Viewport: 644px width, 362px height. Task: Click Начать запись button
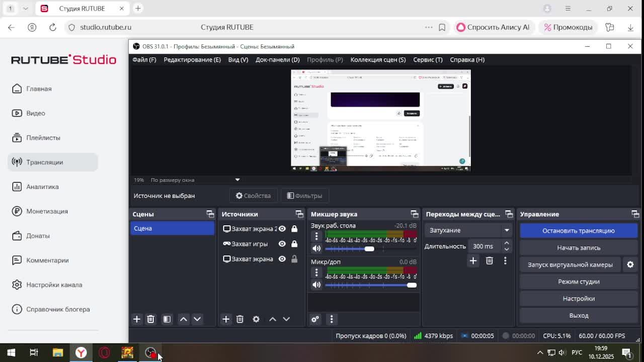[579, 247]
